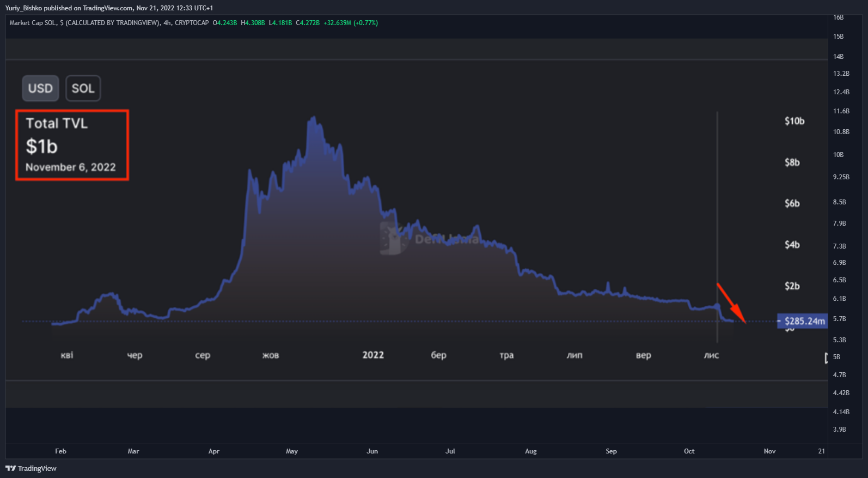Click the 'кві' month label on inner axis
This screenshot has width=868, height=478.
click(x=67, y=355)
